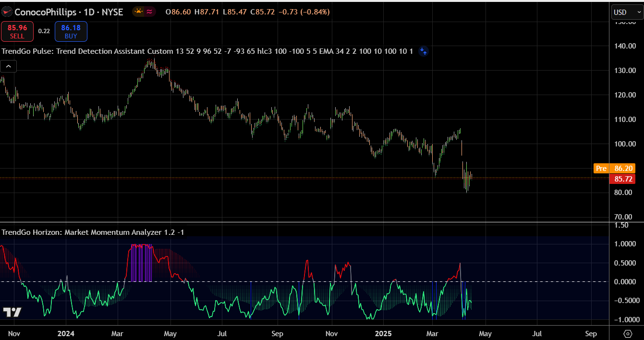This screenshot has width=644, height=340.
Task: Select the TrendGo Pulse indicator legend
Action: [x=207, y=51]
